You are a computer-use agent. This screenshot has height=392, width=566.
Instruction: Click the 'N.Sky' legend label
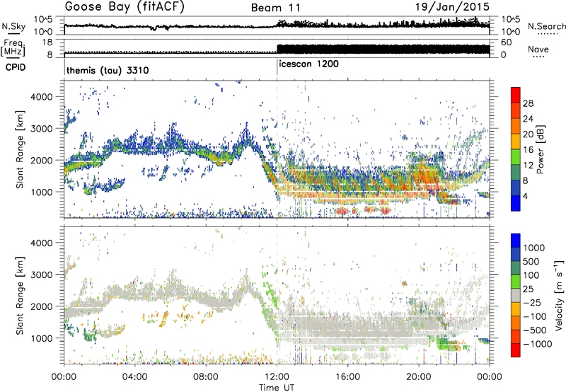point(13,26)
